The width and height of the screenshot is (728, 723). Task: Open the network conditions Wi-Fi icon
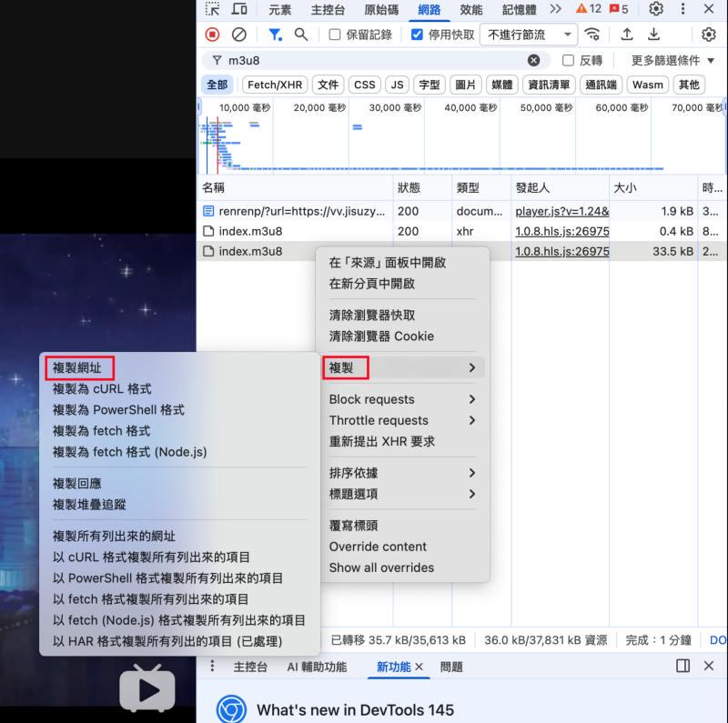coord(592,35)
